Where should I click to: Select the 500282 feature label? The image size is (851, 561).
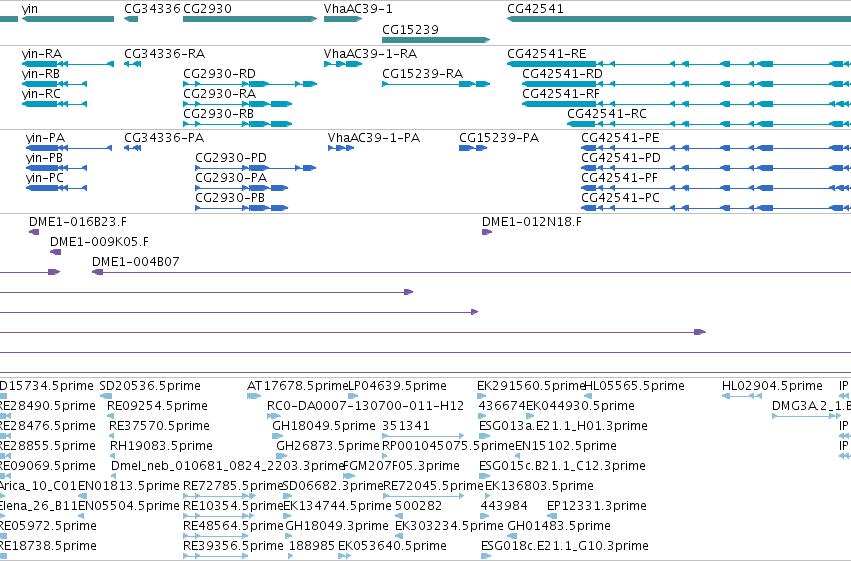click(x=418, y=507)
